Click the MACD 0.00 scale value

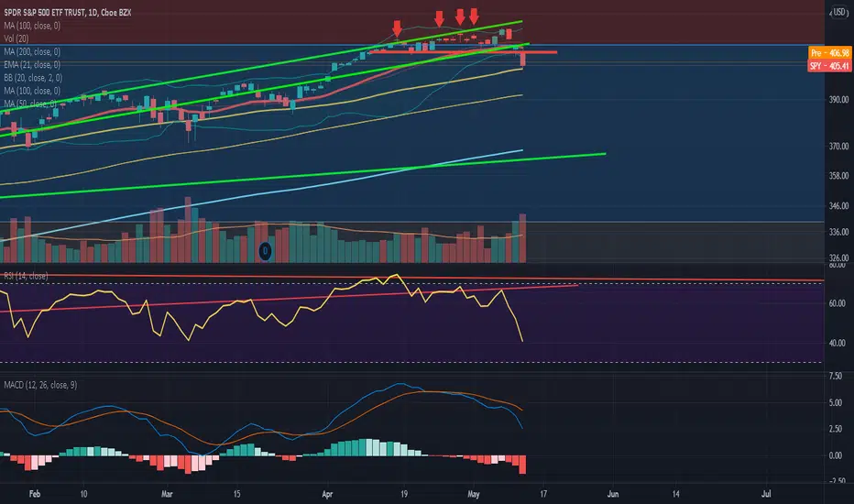coord(836,455)
